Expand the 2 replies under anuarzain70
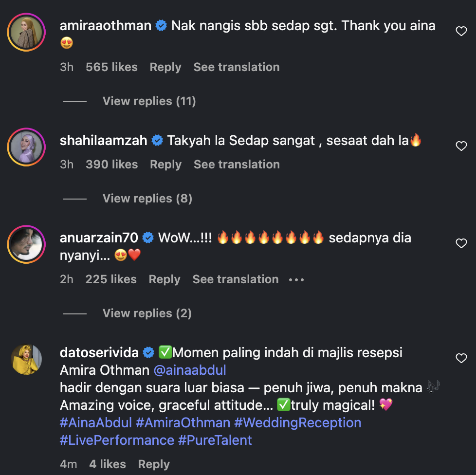Viewport: 476px width, 475px height. pos(147,313)
